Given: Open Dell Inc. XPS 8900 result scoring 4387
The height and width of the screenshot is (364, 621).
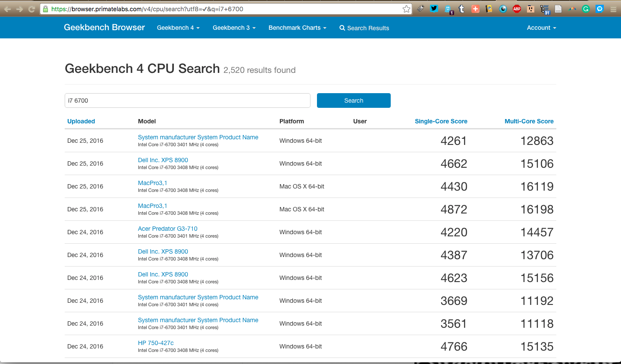Looking at the screenshot, I should [163, 251].
